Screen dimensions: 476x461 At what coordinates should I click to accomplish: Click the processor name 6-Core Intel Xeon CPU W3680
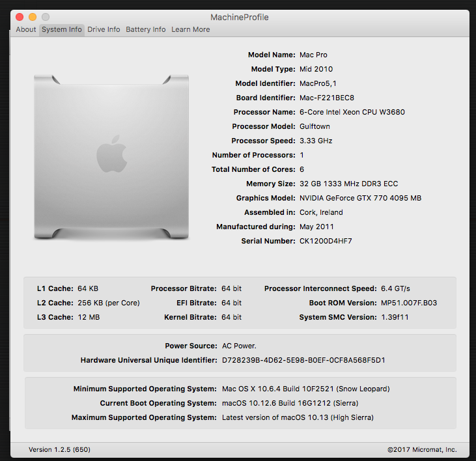click(352, 112)
